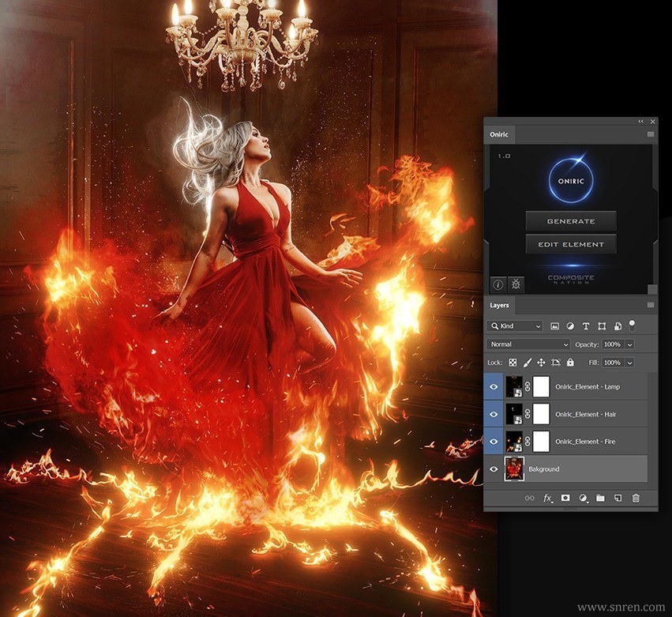This screenshot has width=672, height=617.
Task: Lock layer position
Action: pos(541,363)
